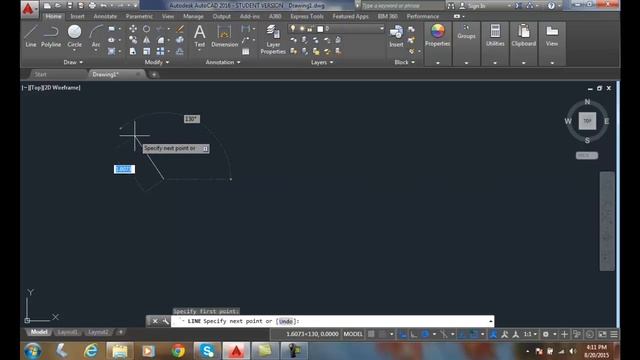The image size is (640, 360).
Task: Open the Insert ribbon tab
Action: pos(77,16)
